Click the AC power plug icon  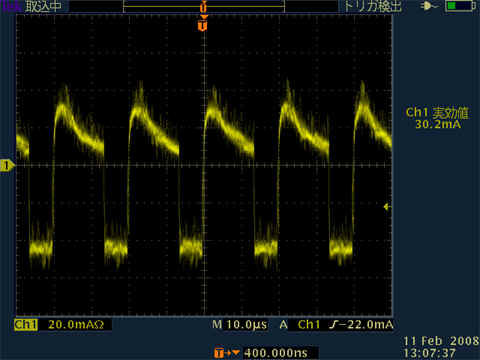[429, 6]
